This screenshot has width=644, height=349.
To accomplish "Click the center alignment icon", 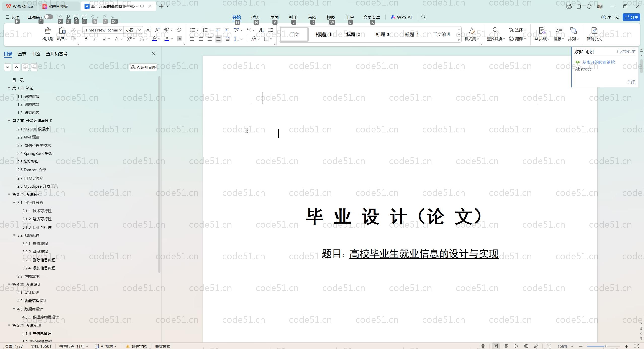I will pos(201,39).
